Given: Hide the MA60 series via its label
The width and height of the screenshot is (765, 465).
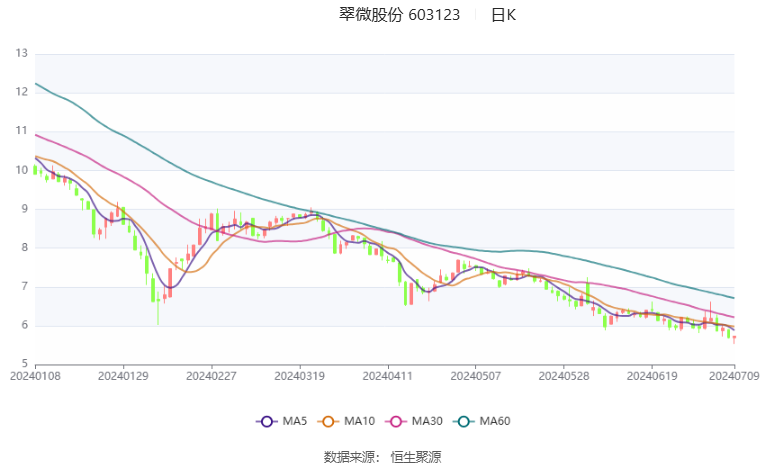Looking at the screenshot, I should pos(495,422).
